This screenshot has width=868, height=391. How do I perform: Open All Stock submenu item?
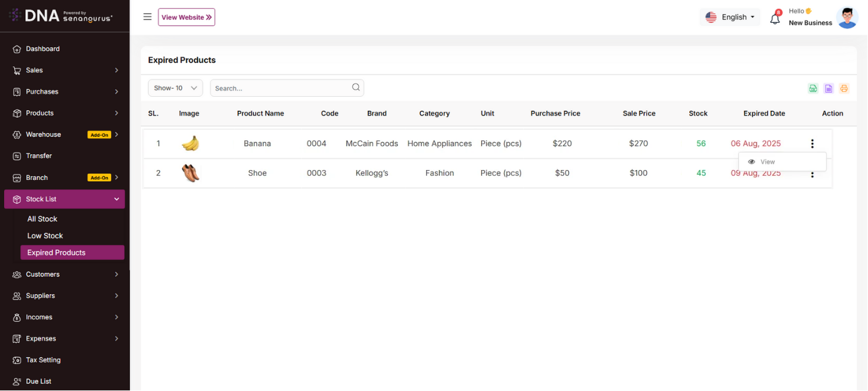tap(42, 219)
